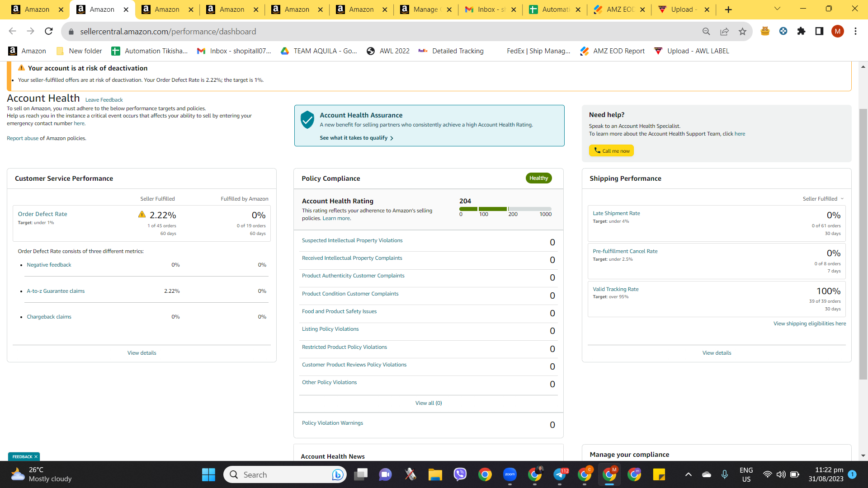Open Suspected Intellectual Property Violations
The image size is (868, 488).
click(352, 240)
